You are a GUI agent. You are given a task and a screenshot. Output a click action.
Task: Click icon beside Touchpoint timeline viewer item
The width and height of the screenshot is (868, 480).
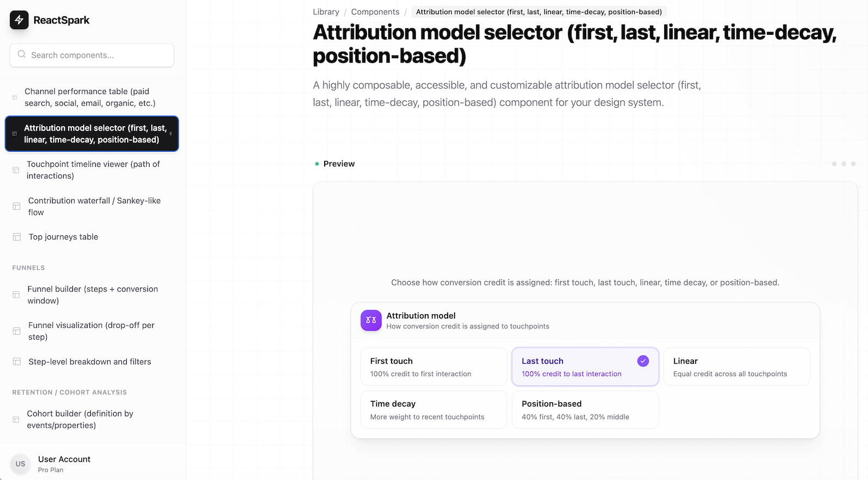click(16, 170)
